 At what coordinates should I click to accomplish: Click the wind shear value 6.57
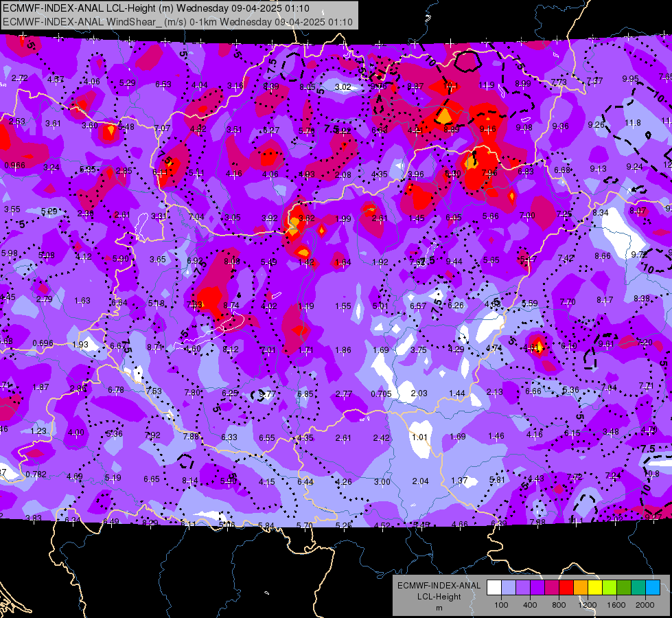(x=418, y=306)
